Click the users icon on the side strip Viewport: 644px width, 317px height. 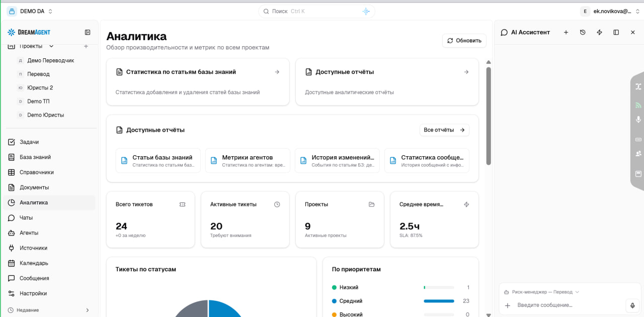pyautogui.click(x=638, y=154)
